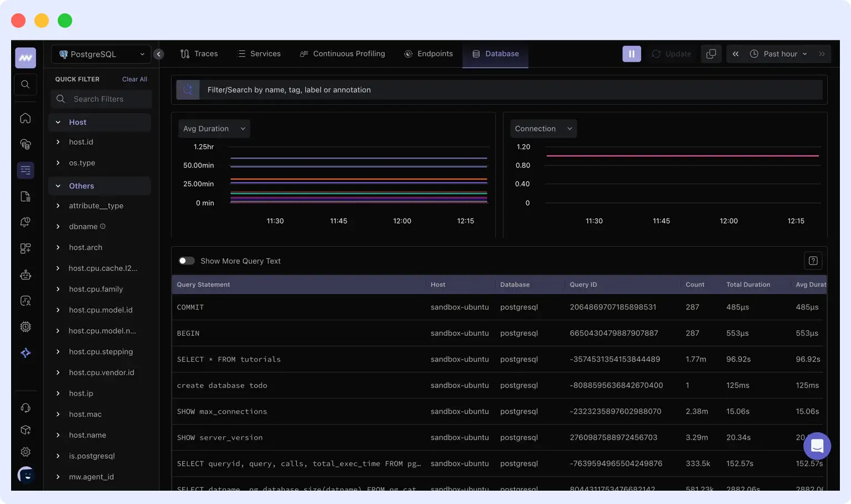
Task: Switch to the Continuous Profiling tab
Action: [343, 54]
